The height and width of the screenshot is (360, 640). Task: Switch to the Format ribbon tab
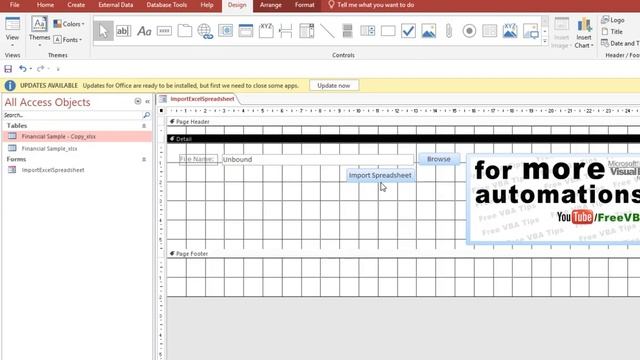click(304, 5)
